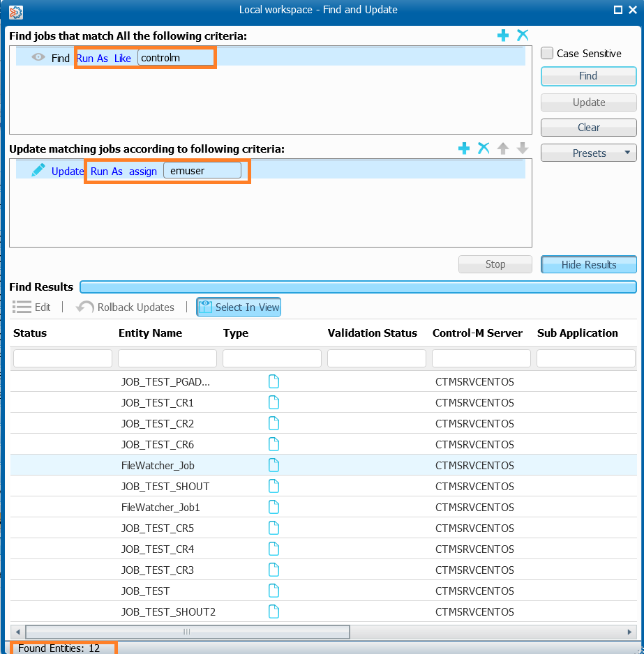Screen dimensions: 644x654
Task: Move update criterion up arrow
Action: 503,148
